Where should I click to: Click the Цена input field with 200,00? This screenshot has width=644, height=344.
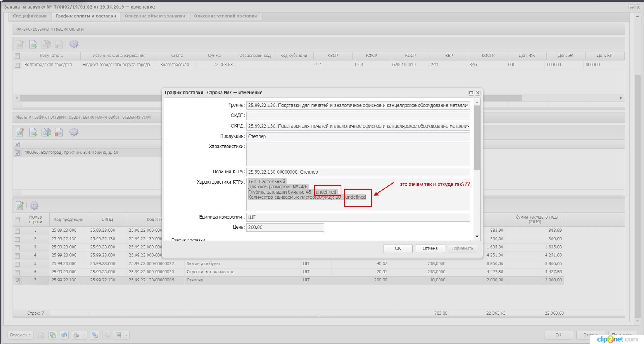pos(285,228)
